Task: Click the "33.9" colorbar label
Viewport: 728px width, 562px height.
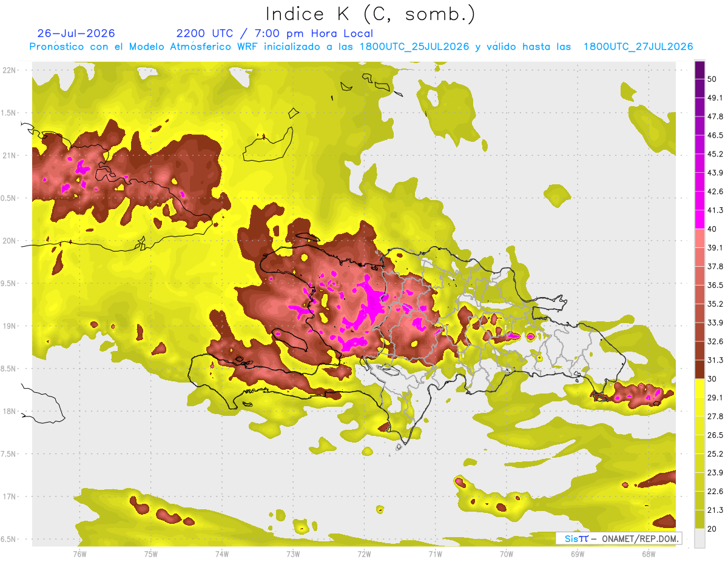Action: tap(715, 323)
